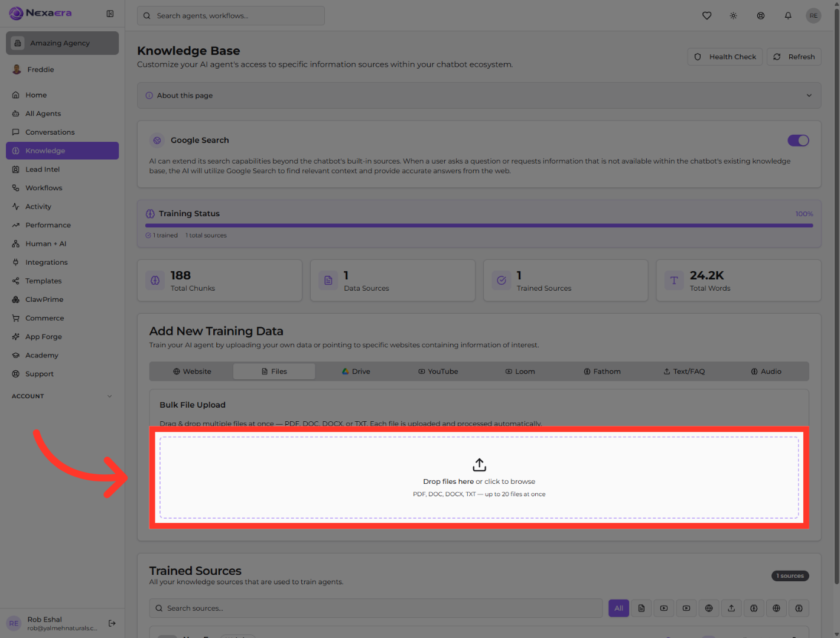This screenshot has width=840, height=638.
Task: Click the upload arrow icon in drop zone
Action: coord(479,465)
